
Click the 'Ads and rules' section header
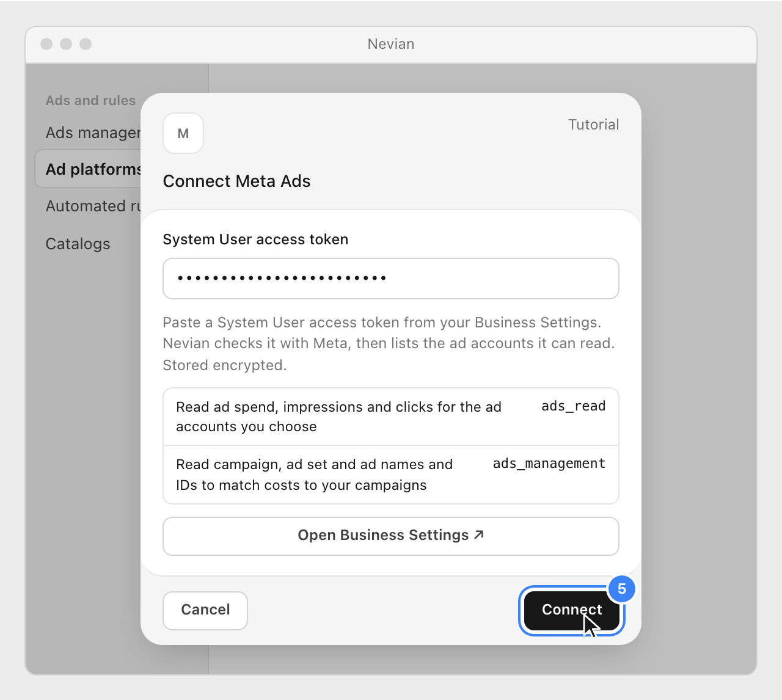[90, 100]
